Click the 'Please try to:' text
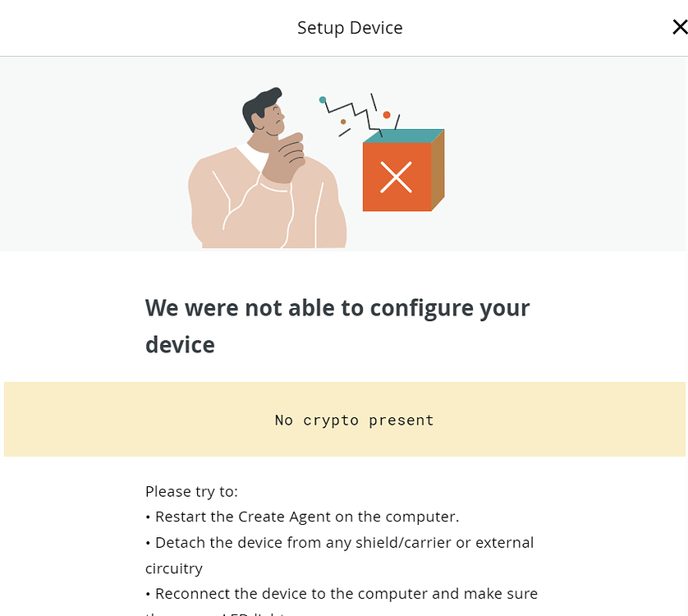 [191, 491]
